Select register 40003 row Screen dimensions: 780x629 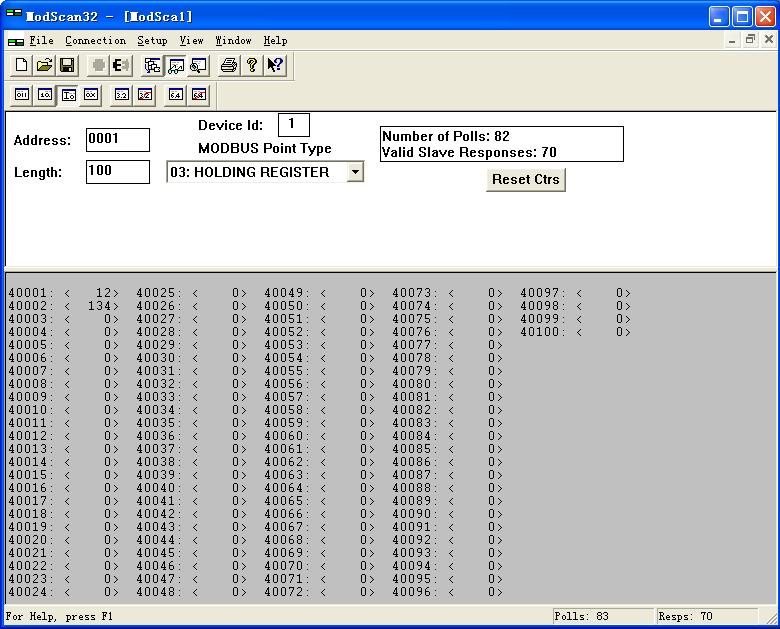pos(64,319)
